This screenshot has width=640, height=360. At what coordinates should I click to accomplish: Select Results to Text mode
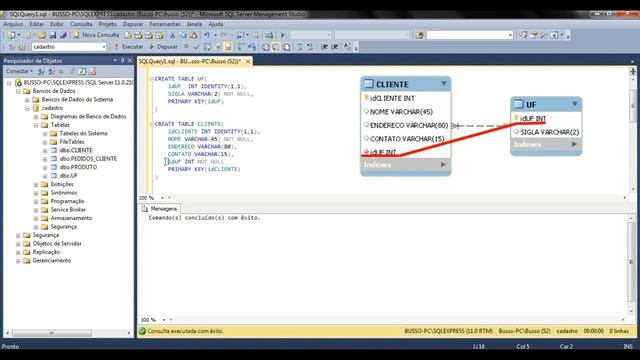pyautogui.click(x=266, y=47)
